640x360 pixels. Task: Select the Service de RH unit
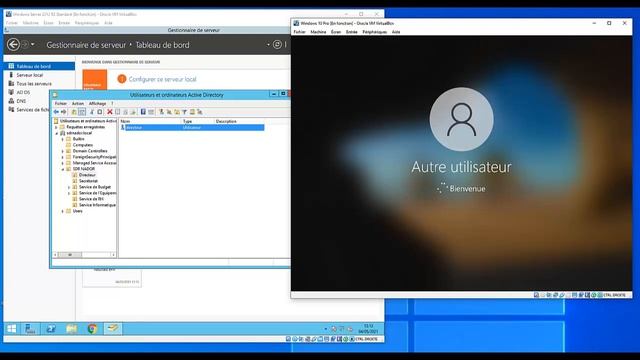coord(91,199)
